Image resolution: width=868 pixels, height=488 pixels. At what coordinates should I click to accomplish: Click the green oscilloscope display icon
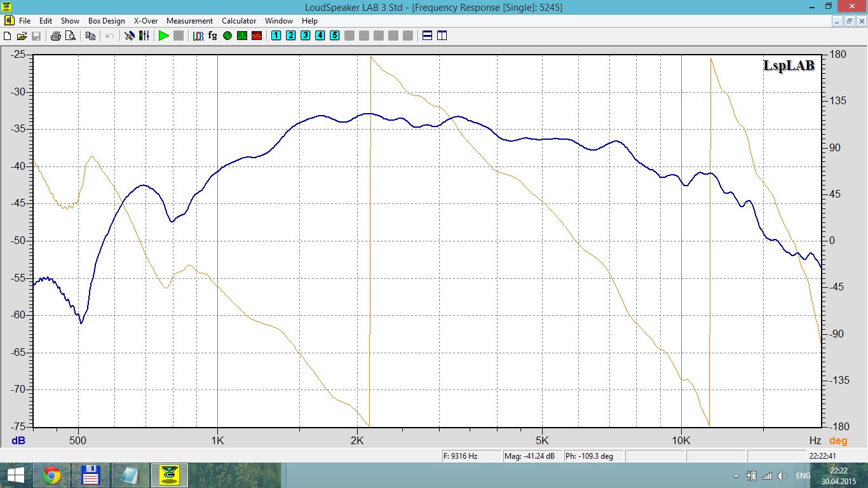pos(242,36)
